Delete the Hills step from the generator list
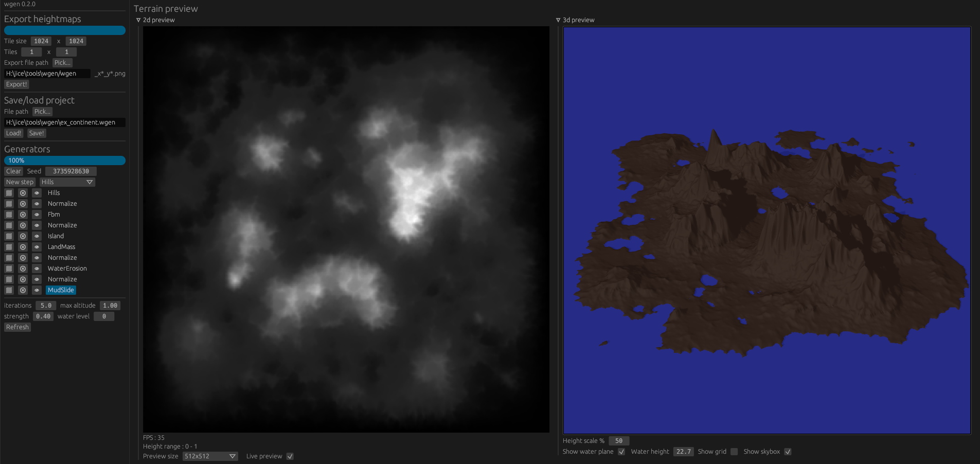This screenshot has width=980, height=464. (23, 193)
